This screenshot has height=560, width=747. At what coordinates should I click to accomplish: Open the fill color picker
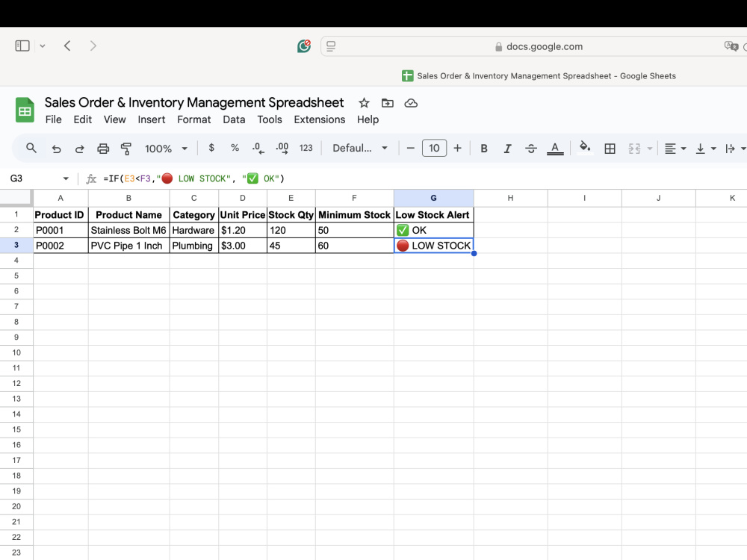coord(585,148)
